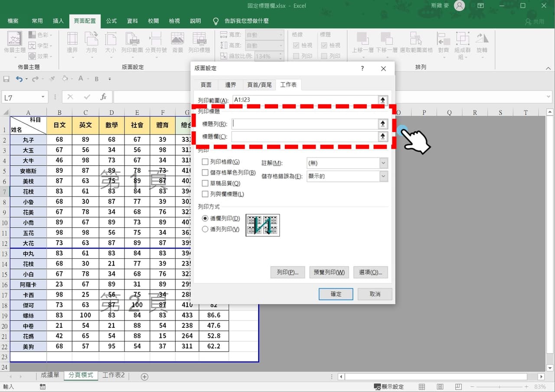
Task: Click the 預覽列印 button
Action: click(x=330, y=272)
